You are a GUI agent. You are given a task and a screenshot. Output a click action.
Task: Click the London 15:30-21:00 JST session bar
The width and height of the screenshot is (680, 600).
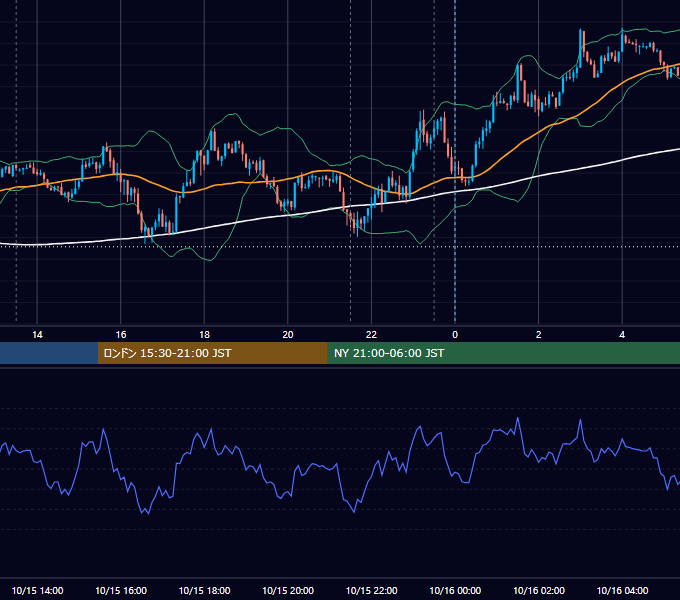pyautogui.click(x=212, y=353)
